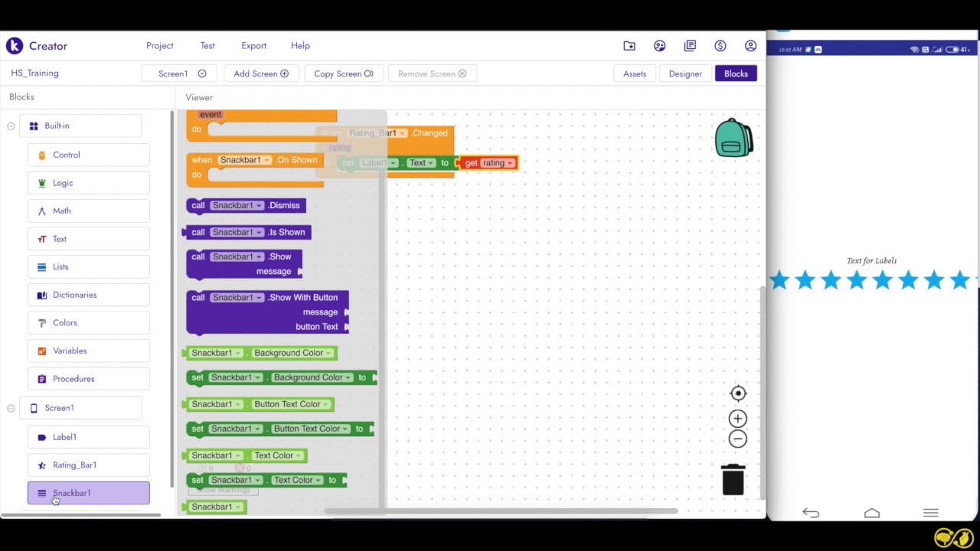The width and height of the screenshot is (980, 551).
Task: Tap the home button on phone preview
Action: pos(872,513)
